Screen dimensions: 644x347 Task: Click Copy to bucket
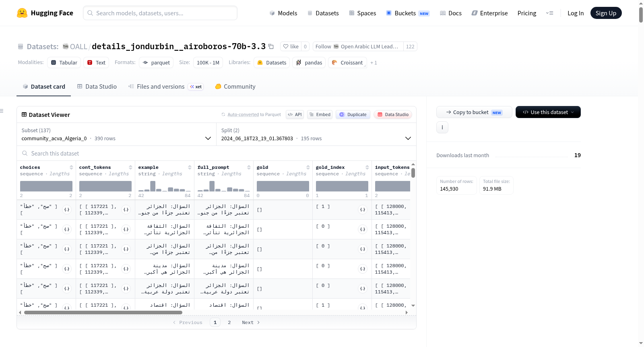click(x=474, y=112)
